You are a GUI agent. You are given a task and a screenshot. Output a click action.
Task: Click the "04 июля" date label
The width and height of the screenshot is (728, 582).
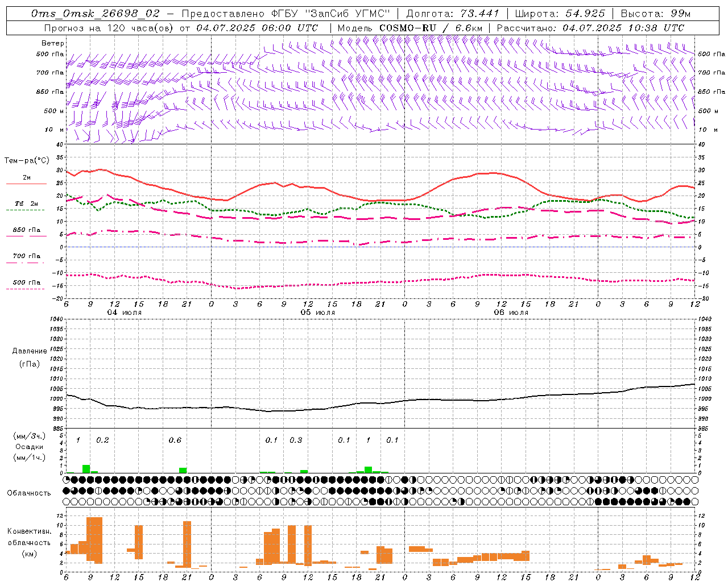(x=125, y=313)
